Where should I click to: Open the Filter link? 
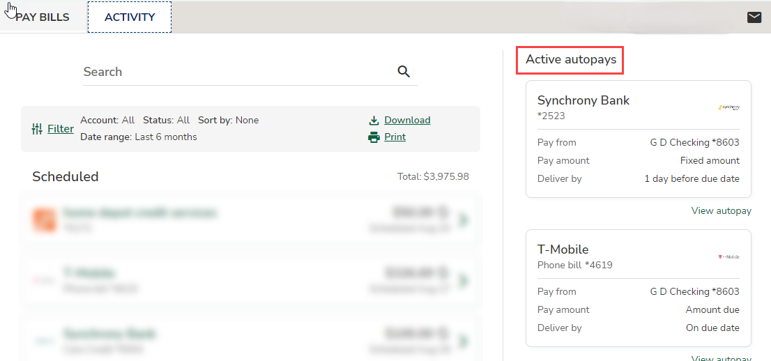[x=60, y=129]
